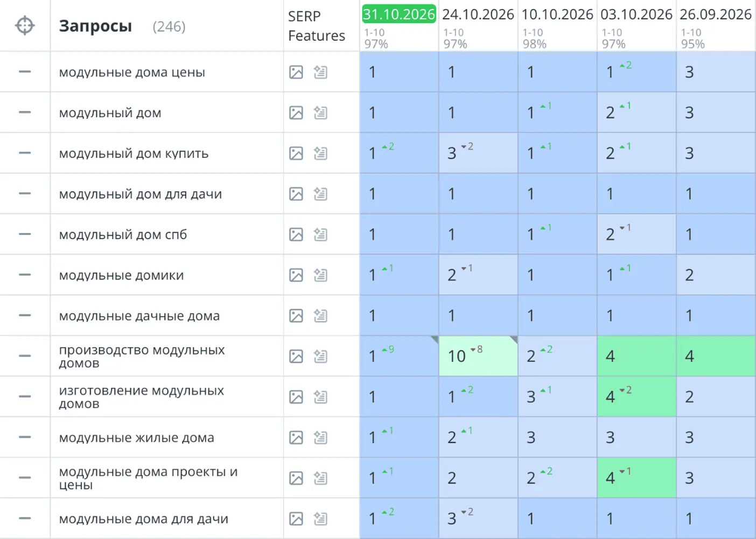The width and height of the screenshot is (756, 539).
Task: Click the crosshair target icon in header
Action: point(25,25)
